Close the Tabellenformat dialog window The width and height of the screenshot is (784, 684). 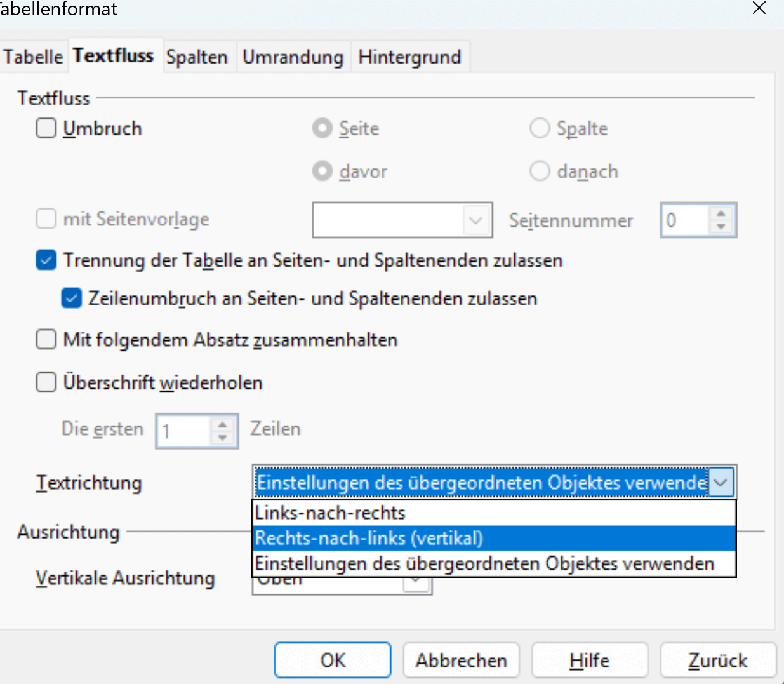(x=759, y=8)
